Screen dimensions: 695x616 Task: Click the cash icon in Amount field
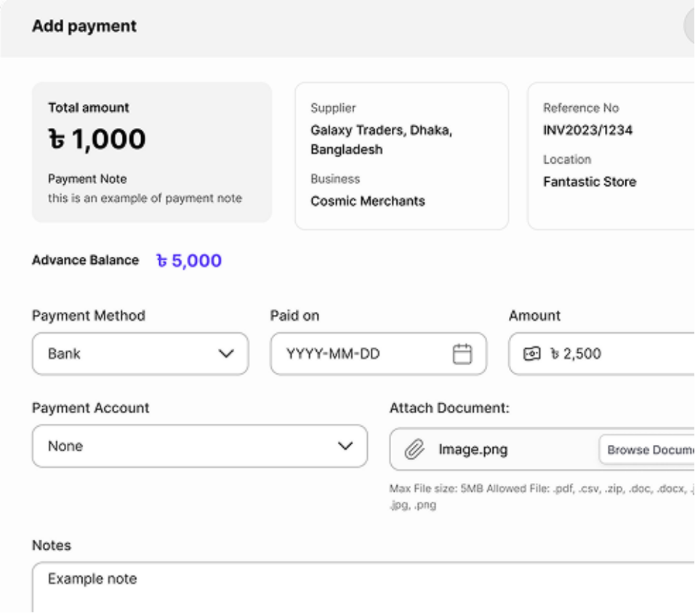(532, 354)
